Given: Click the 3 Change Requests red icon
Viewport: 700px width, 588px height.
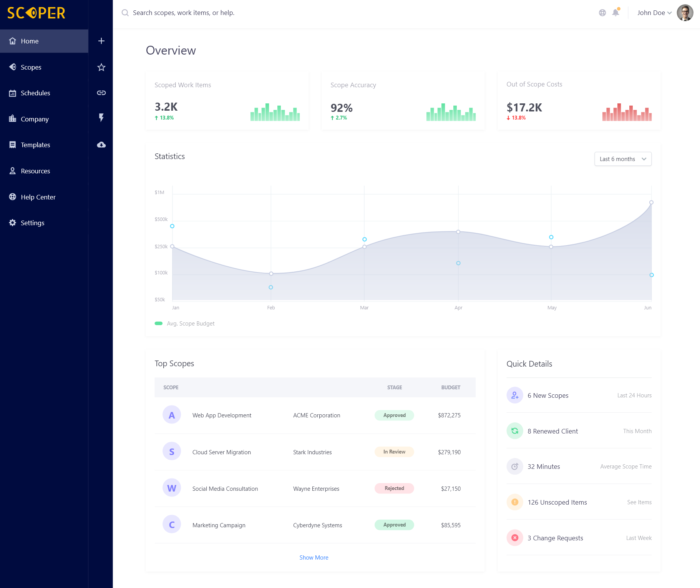Looking at the screenshot, I should tap(515, 538).
